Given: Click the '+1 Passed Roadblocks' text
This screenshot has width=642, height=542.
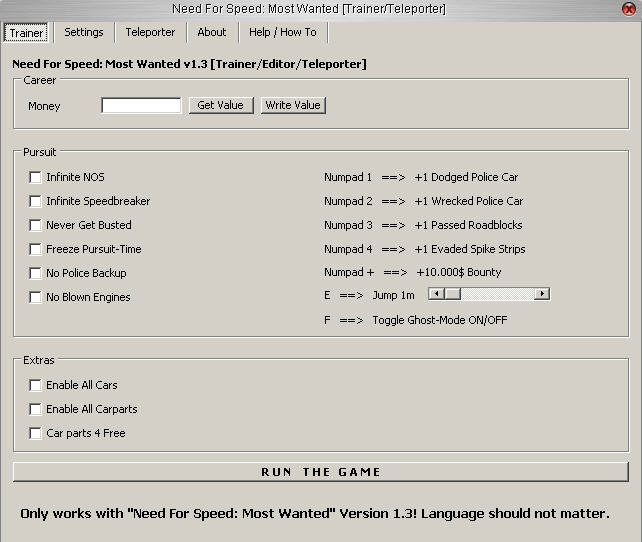Looking at the screenshot, I should point(468,225).
